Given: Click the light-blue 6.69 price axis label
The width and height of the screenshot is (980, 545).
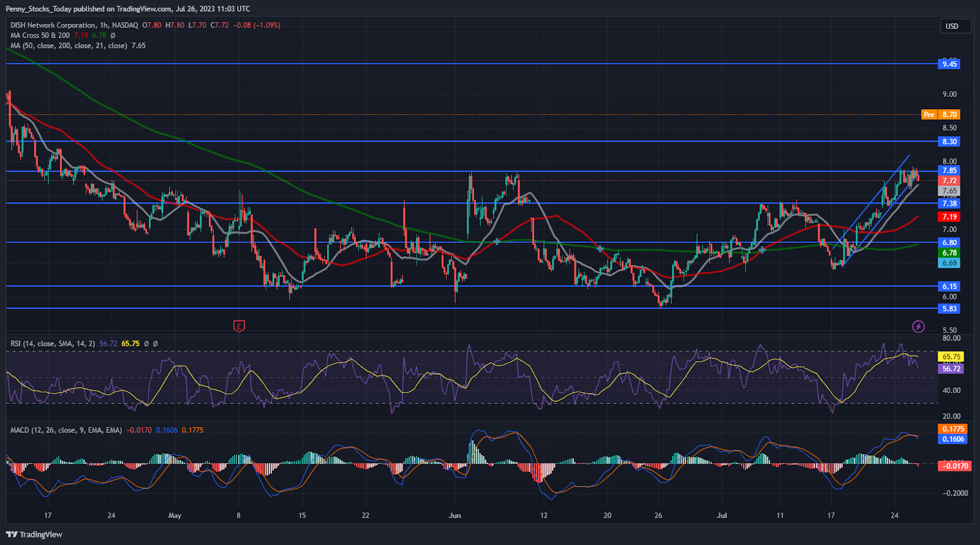Looking at the screenshot, I should coord(949,263).
